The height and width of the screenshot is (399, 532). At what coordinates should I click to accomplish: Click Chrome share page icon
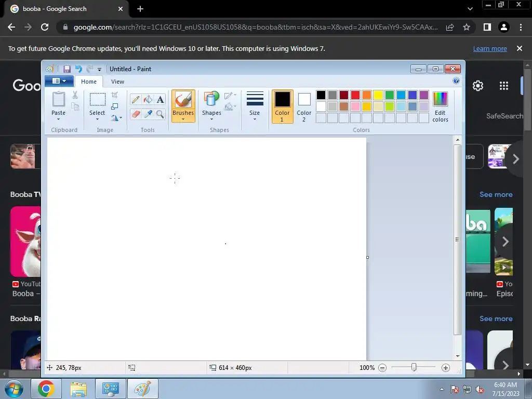[x=450, y=27]
